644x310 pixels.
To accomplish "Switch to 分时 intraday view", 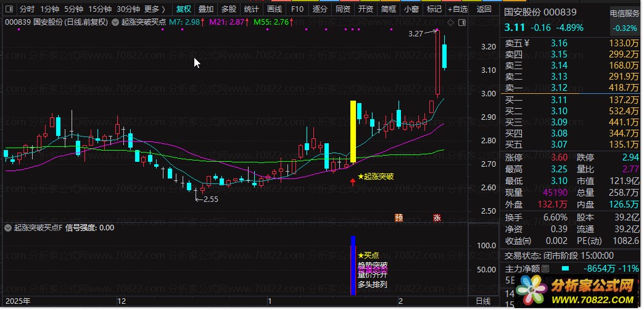I will [27, 9].
